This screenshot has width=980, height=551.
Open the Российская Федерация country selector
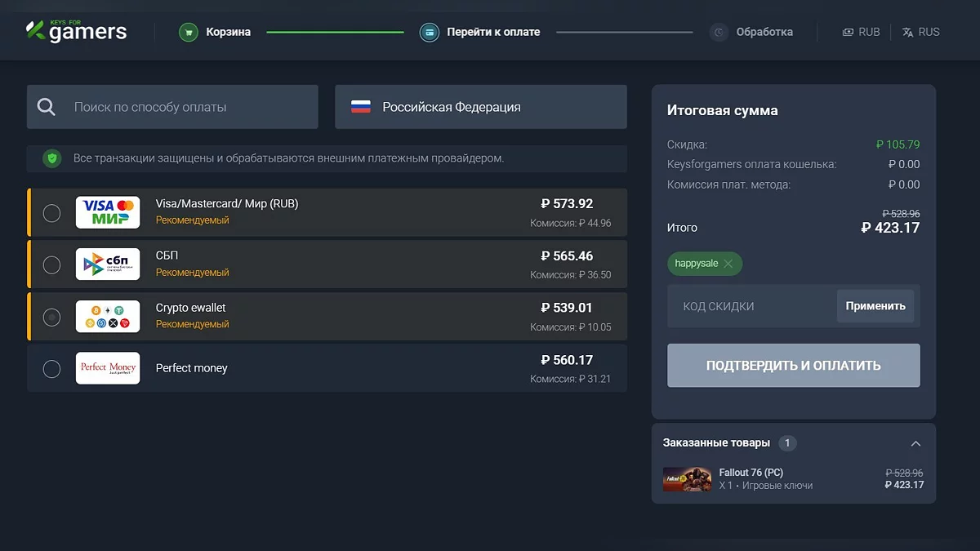click(x=480, y=107)
